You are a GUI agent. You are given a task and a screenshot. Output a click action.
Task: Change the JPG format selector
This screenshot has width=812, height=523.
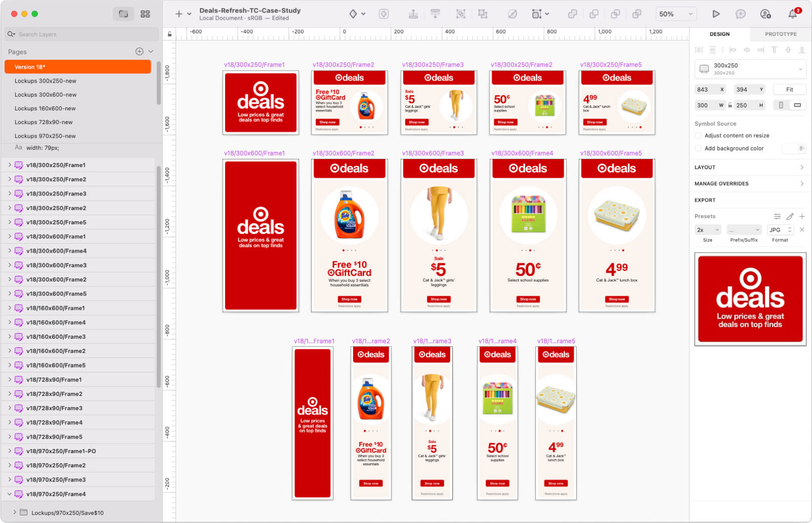pos(781,230)
